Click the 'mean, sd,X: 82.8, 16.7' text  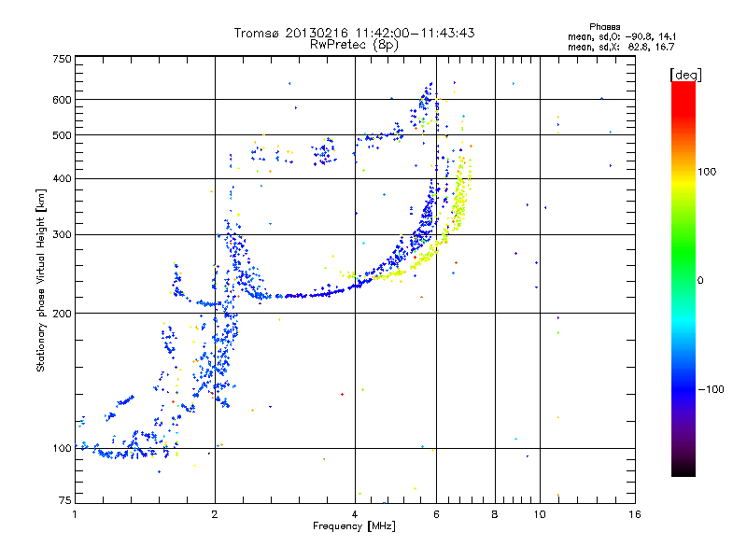pyautogui.click(x=621, y=47)
